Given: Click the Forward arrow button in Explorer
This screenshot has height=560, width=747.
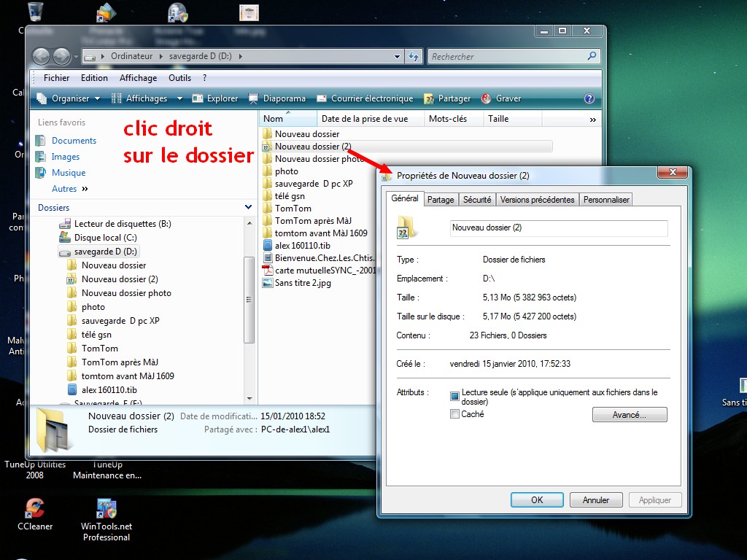Looking at the screenshot, I should pos(61,57).
